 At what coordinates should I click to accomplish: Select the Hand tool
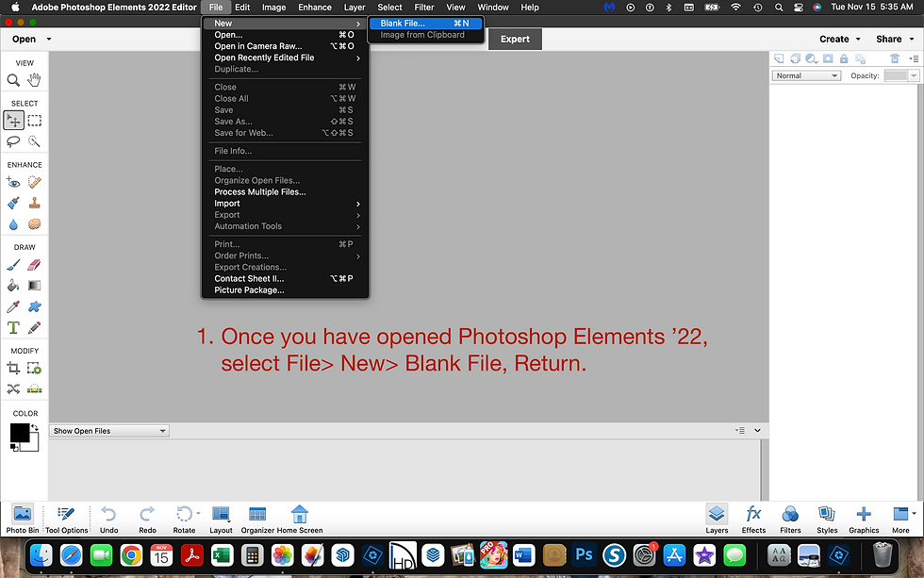[34, 79]
